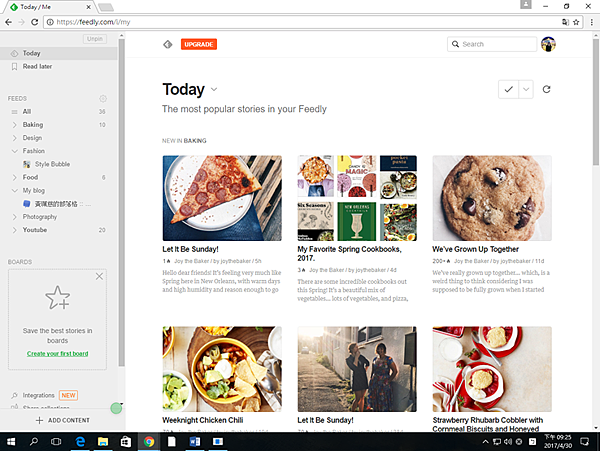Collapse the My blog category
The width and height of the screenshot is (600, 451).
click(x=15, y=190)
